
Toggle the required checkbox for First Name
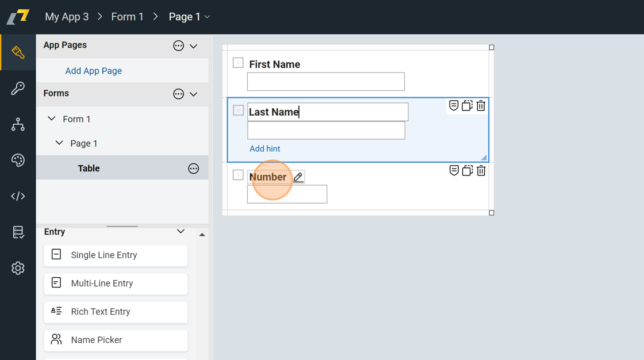coord(238,63)
